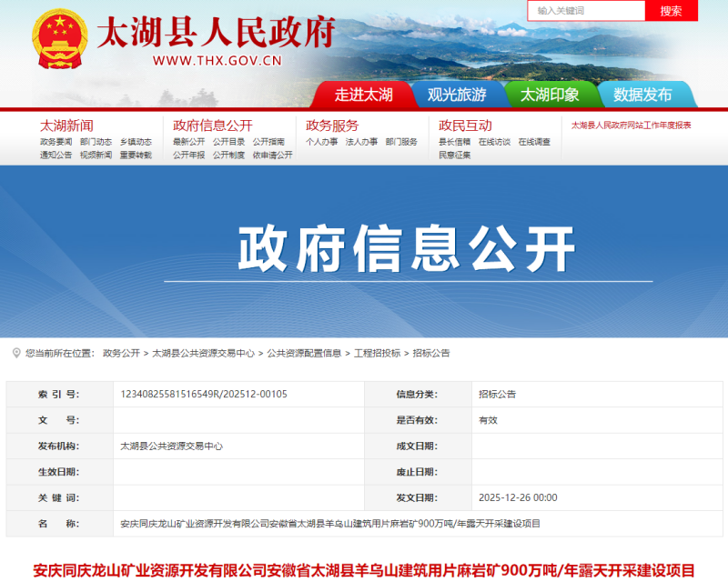Click the location pin icon in breadcrumb
Screen dimensions: 728x582
pos(16,353)
